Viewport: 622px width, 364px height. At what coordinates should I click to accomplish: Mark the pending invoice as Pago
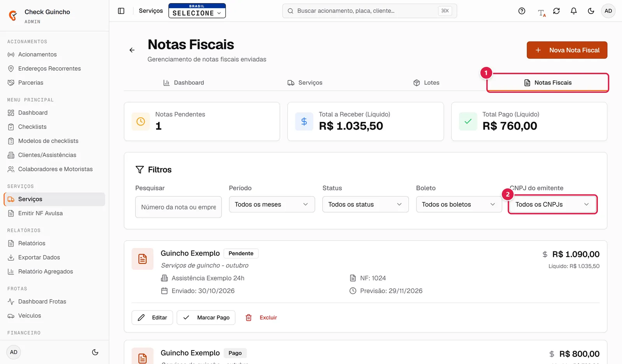tap(206, 318)
